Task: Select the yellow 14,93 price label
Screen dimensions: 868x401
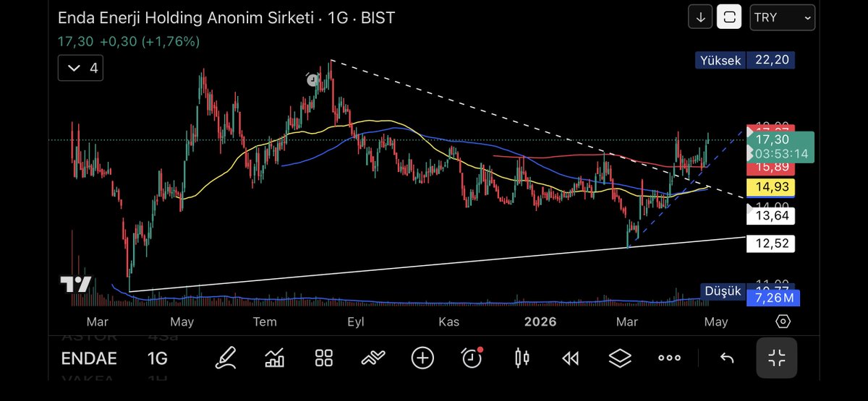Action: (770, 188)
